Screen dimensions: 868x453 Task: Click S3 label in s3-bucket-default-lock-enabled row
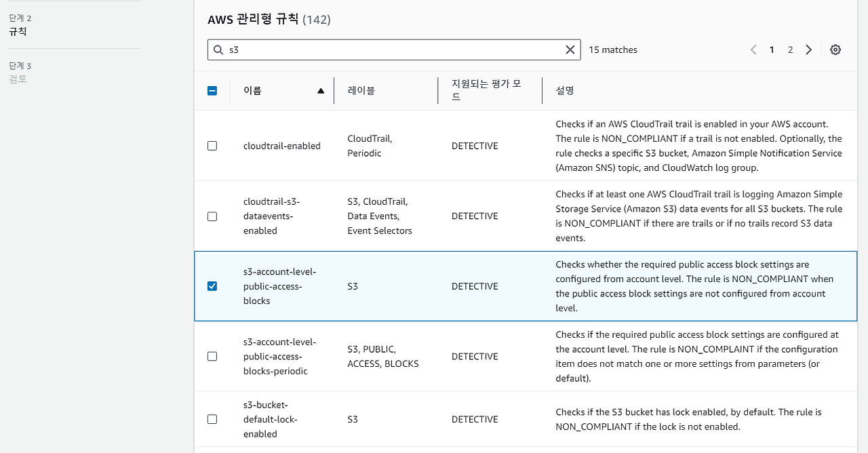[x=353, y=419]
